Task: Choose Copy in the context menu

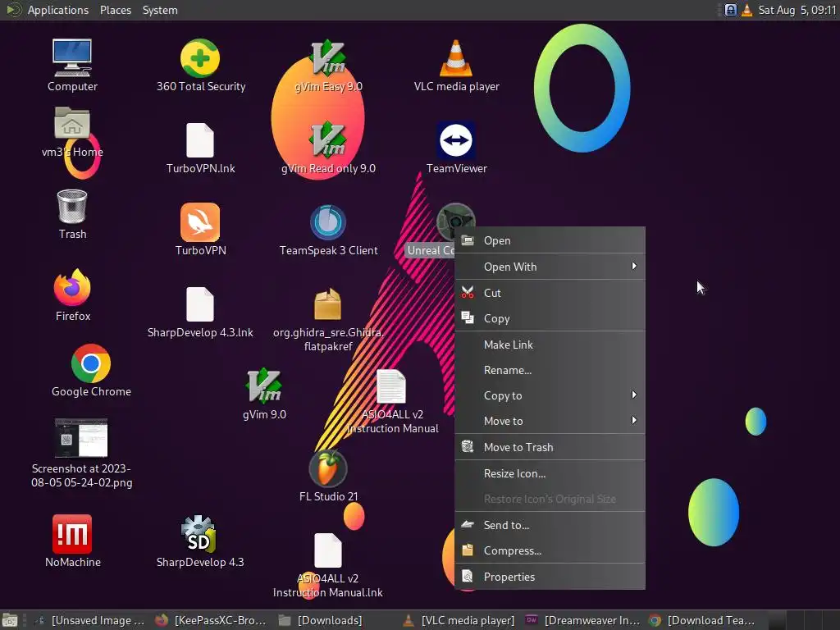Action: (550, 318)
